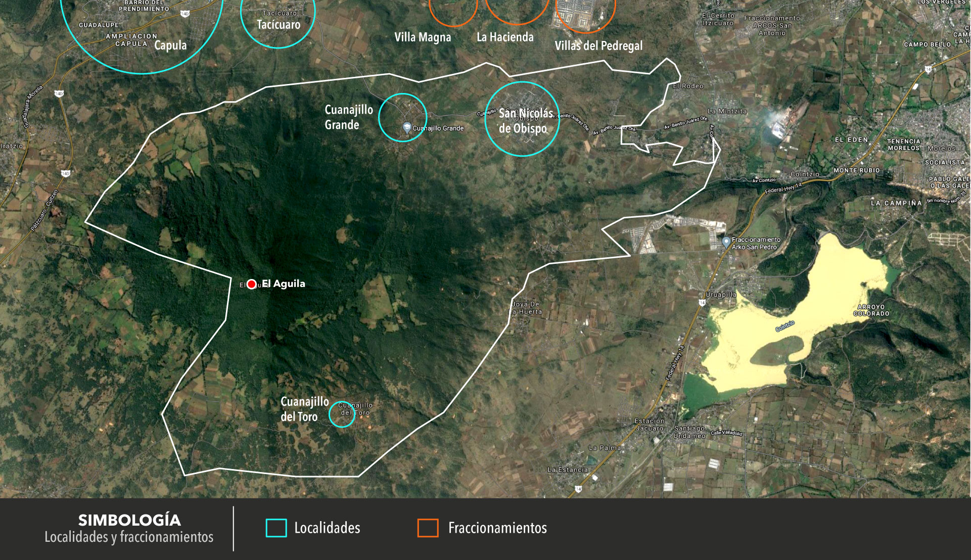Click the Cuanajillo Grande map pin icon
The height and width of the screenshot is (560, 971).
407,127
